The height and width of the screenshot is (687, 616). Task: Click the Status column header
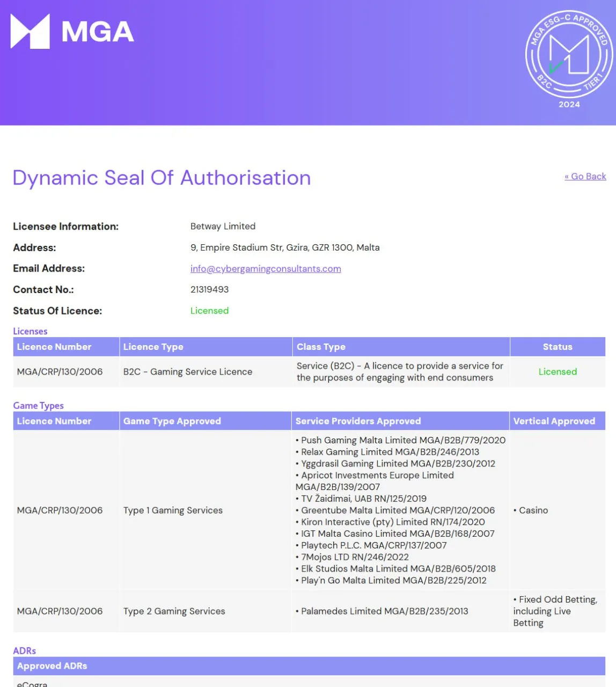(x=558, y=347)
